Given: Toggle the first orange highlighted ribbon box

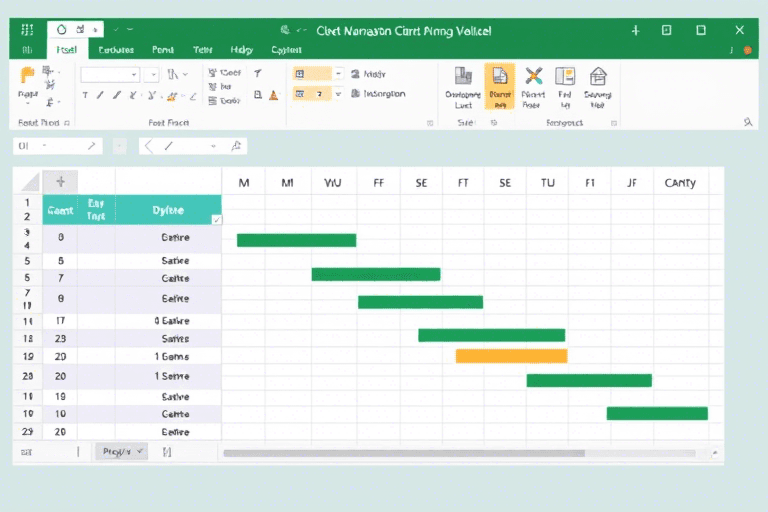Looking at the screenshot, I should pos(312,74).
